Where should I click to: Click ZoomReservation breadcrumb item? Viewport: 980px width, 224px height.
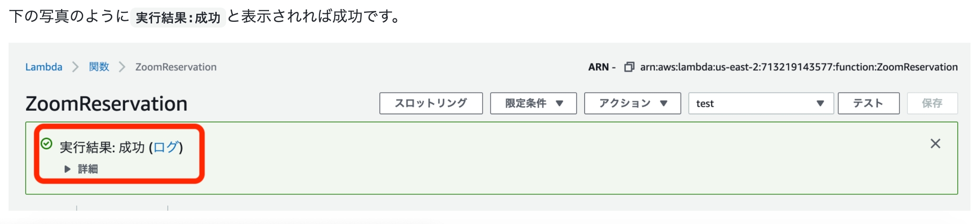176,67
